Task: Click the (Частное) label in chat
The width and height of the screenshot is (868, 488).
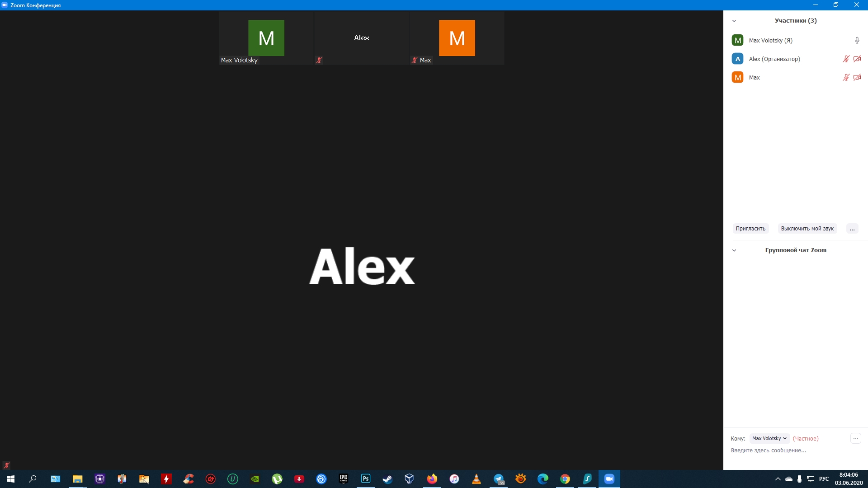Action: click(x=806, y=439)
